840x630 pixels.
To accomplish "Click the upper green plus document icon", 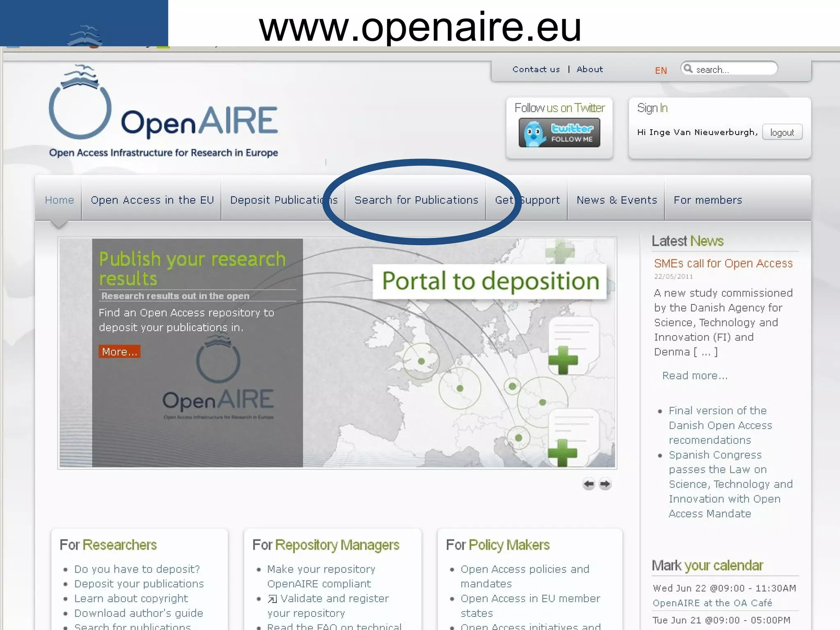I will coord(573,345).
